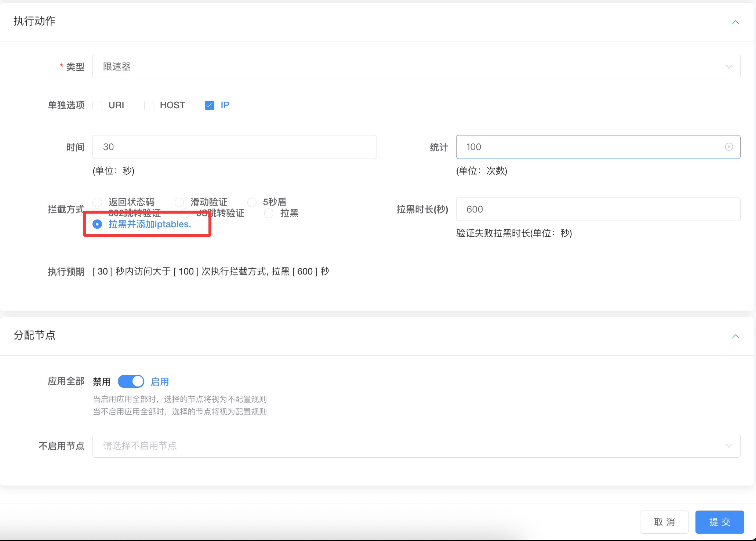Open the 类型 dropdown showing 限速器
The height and width of the screenshot is (541, 756).
point(416,66)
